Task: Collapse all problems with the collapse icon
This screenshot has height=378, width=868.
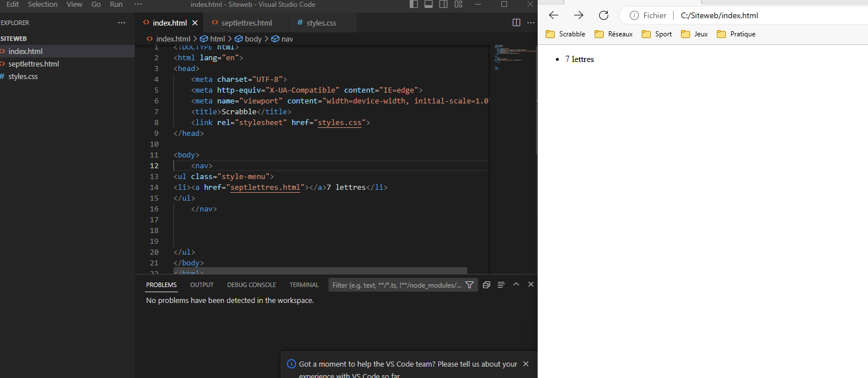Action: 487,285
